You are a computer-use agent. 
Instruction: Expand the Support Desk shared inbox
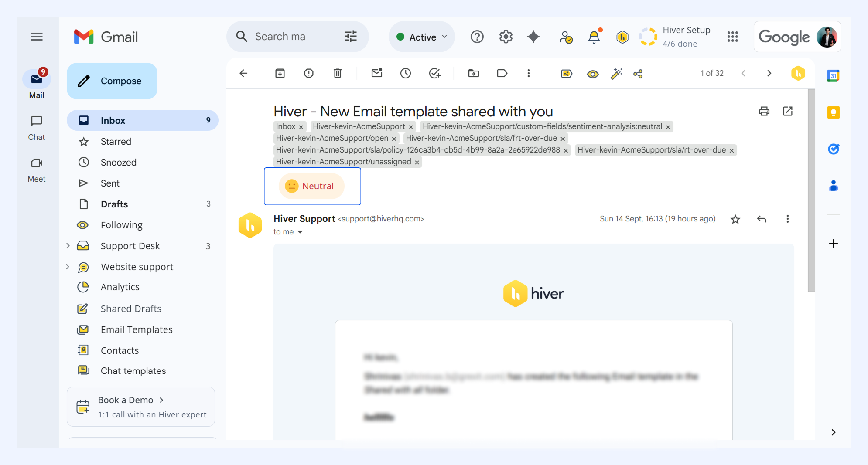[68, 246]
